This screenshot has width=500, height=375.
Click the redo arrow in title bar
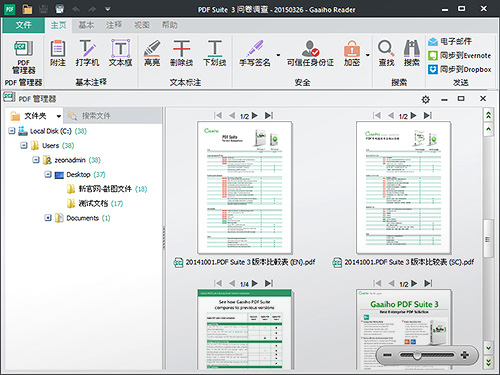tap(92, 9)
